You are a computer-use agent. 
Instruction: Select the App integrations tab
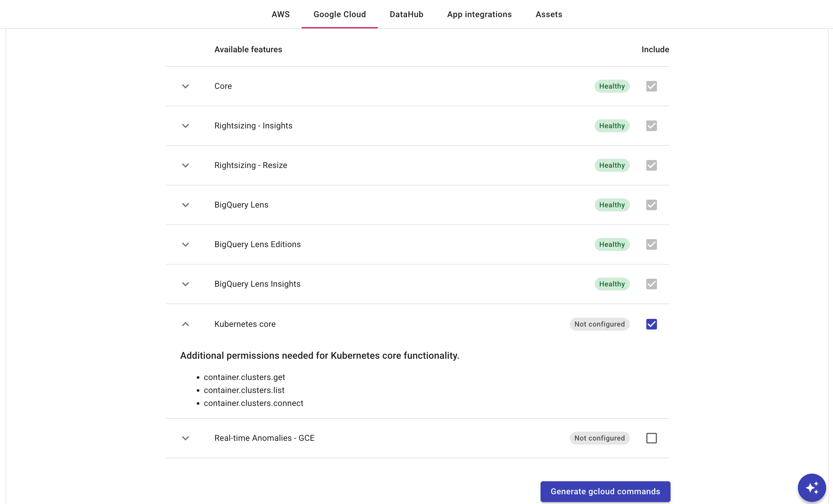[x=479, y=14]
